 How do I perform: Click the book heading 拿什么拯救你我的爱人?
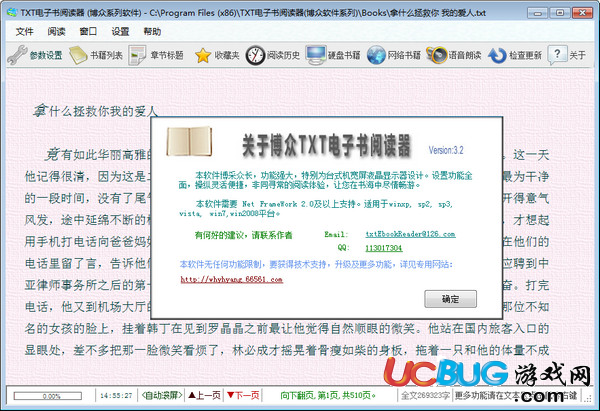pos(95,111)
